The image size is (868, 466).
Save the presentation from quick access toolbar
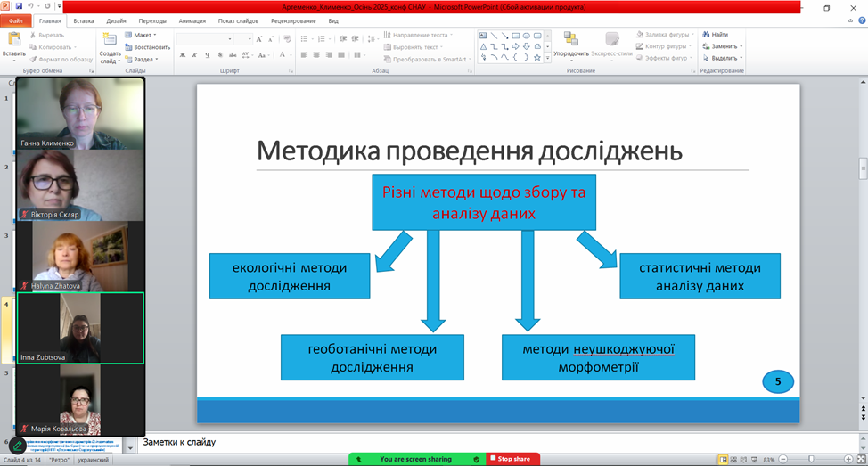click(x=18, y=6)
